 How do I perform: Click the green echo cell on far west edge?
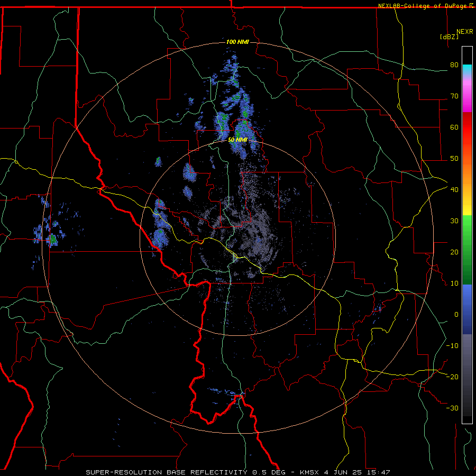coord(53,240)
